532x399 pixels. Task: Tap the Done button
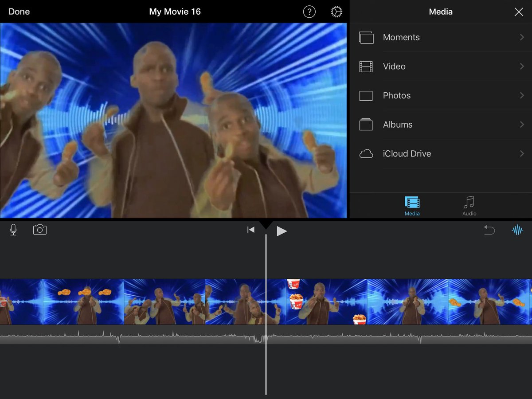[x=19, y=12]
